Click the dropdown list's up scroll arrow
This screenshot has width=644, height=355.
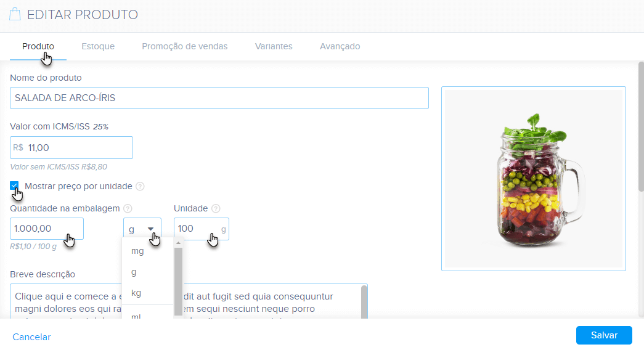tap(178, 243)
